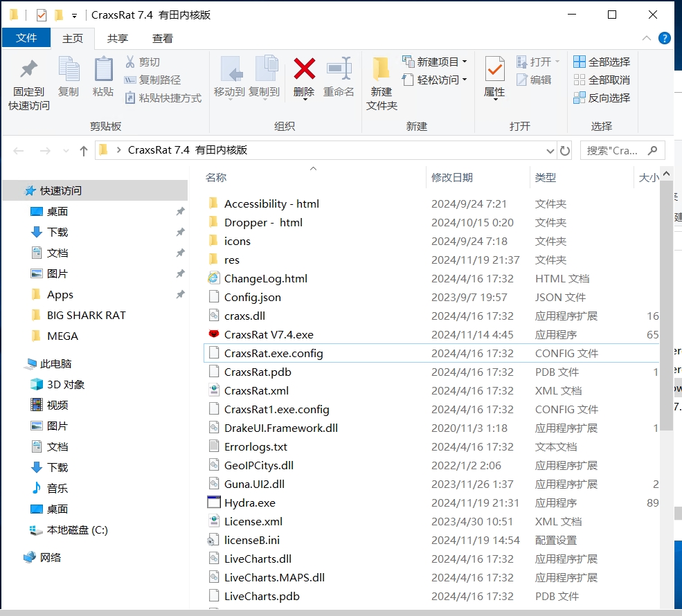
Task: Click 粘贴快捷方式 in the ribbon
Action: [x=163, y=98]
